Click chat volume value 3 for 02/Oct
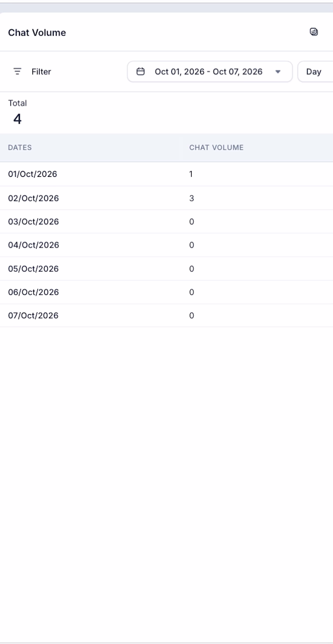 [x=192, y=198]
